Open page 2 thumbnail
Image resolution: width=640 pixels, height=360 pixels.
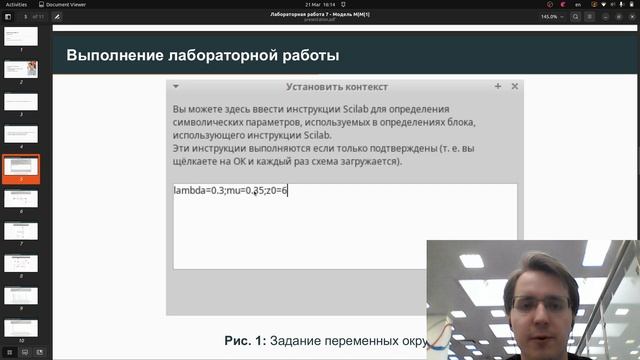coord(21,69)
